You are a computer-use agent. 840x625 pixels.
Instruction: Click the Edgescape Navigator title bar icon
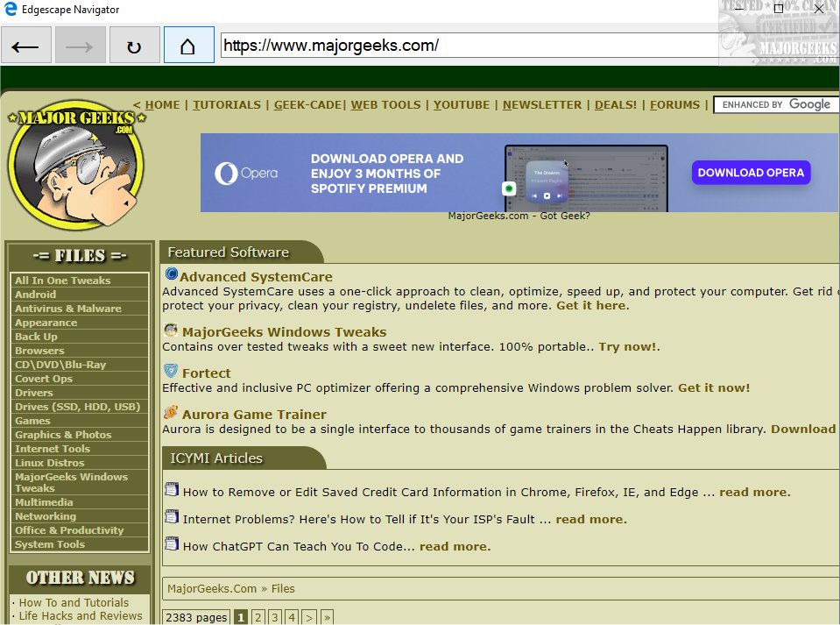(x=10, y=9)
